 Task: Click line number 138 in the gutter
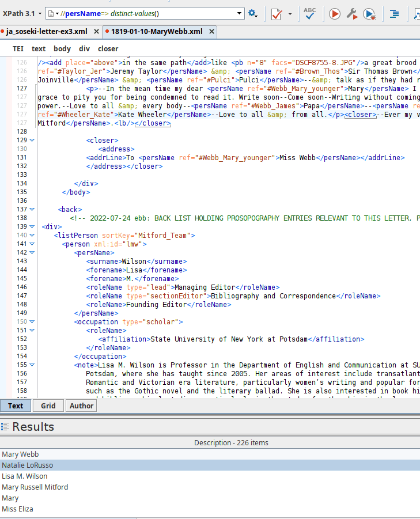(x=22, y=218)
